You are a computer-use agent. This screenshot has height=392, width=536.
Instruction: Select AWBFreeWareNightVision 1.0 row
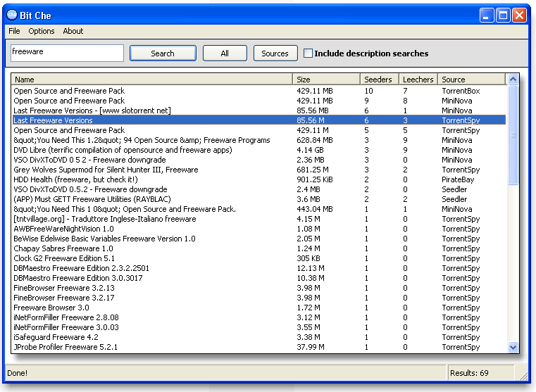(258, 229)
